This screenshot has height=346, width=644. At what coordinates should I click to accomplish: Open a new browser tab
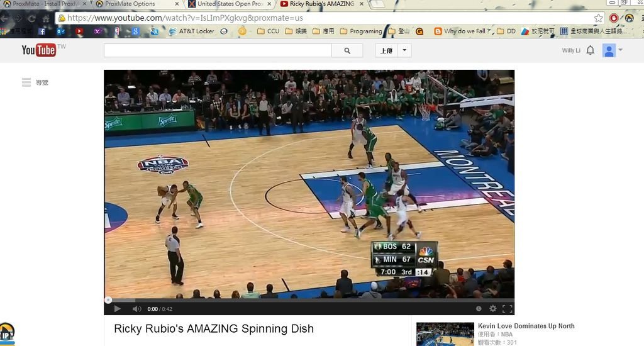[x=377, y=4]
